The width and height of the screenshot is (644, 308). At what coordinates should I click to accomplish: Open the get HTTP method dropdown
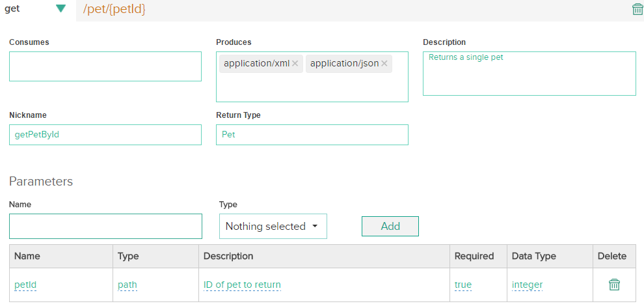point(37,9)
